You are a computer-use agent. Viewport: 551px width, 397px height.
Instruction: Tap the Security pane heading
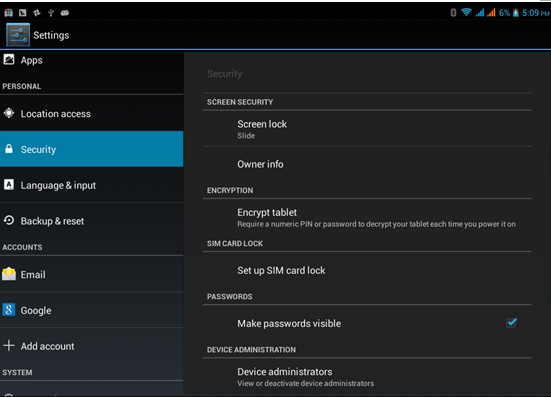[x=225, y=73]
